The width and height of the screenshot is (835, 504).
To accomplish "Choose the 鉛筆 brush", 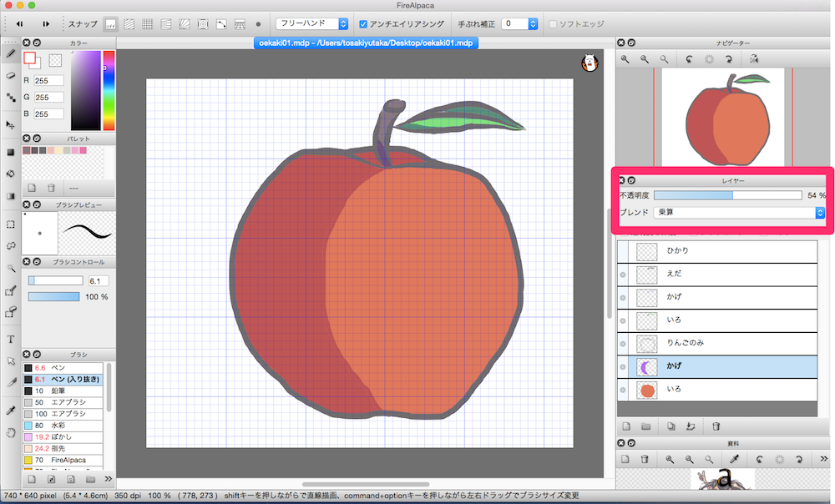I will coord(63,391).
